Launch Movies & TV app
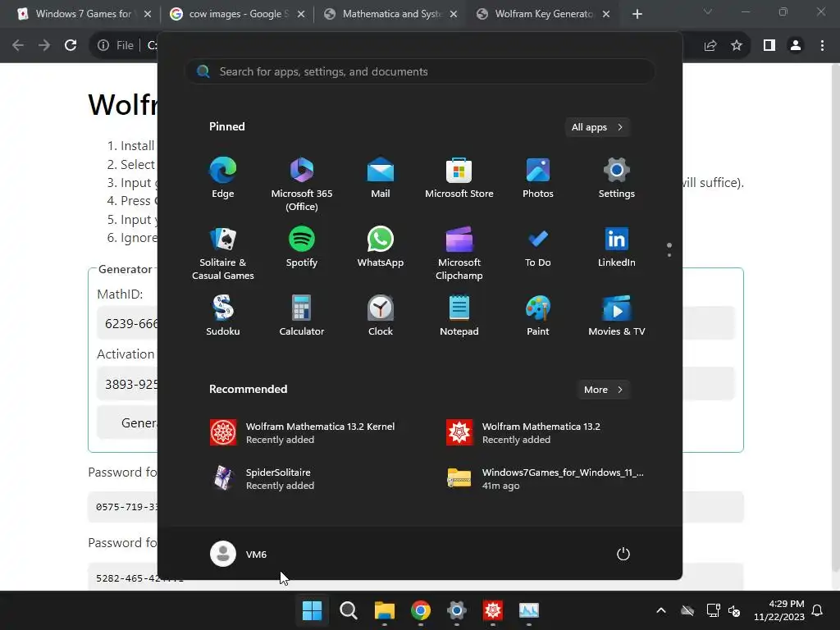Screen dimensions: 840x630 [x=617, y=316]
